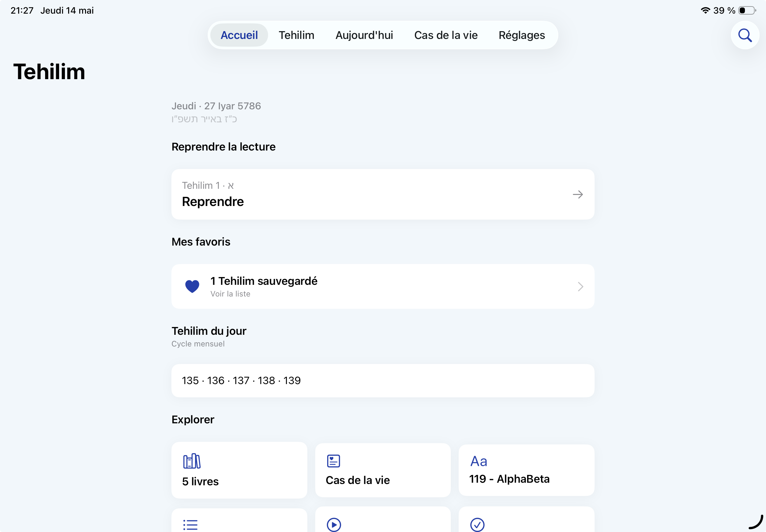The image size is (766, 532).
Task: Tap the blue heart favorites icon
Action: [192, 286]
